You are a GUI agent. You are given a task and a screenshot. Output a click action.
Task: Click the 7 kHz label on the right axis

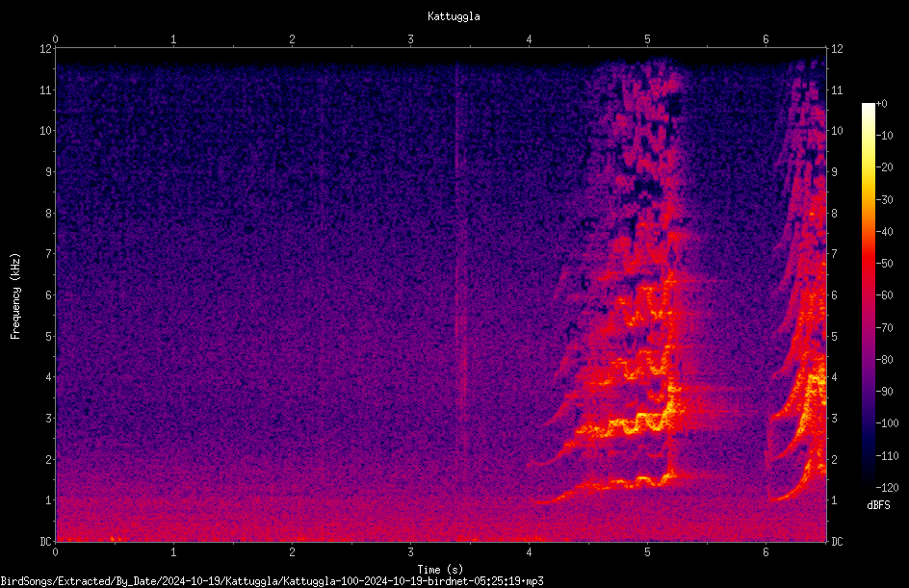(834, 254)
